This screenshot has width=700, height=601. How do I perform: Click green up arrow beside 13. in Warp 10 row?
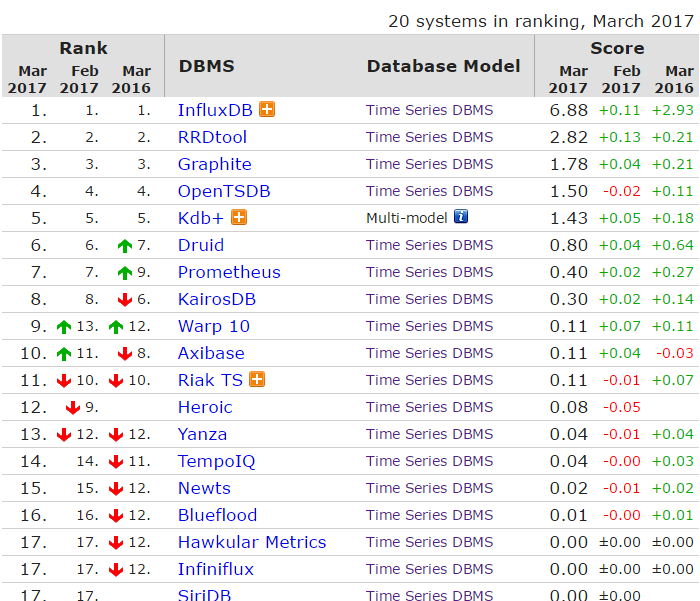click(64, 327)
